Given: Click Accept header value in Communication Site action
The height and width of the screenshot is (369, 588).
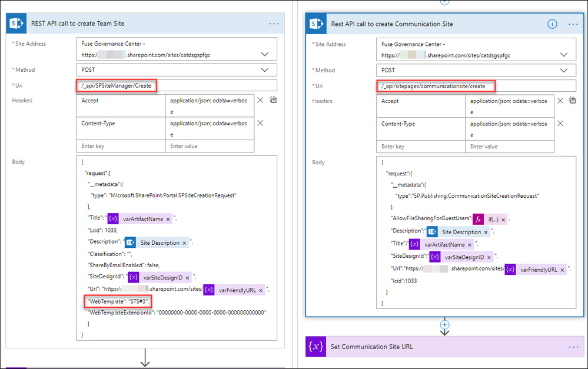Looking at the screenshot, I should [x=510, y=106].
